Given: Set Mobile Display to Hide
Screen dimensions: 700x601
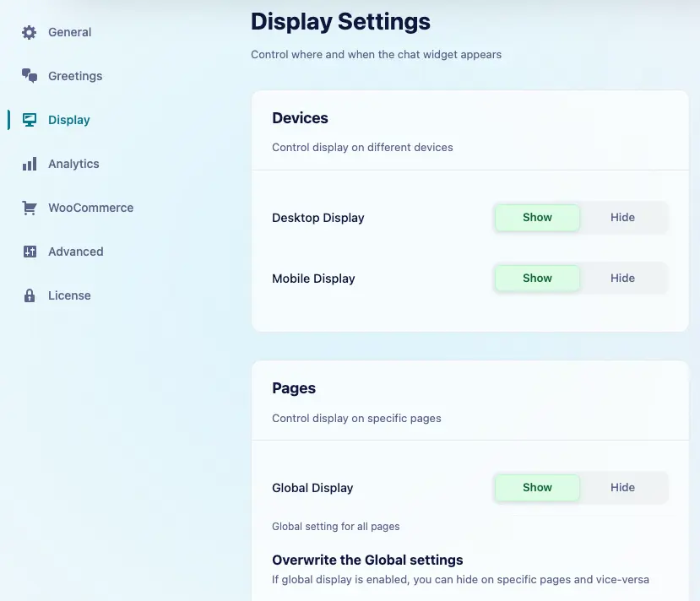Looking at the screenshot, I should 622,278.
